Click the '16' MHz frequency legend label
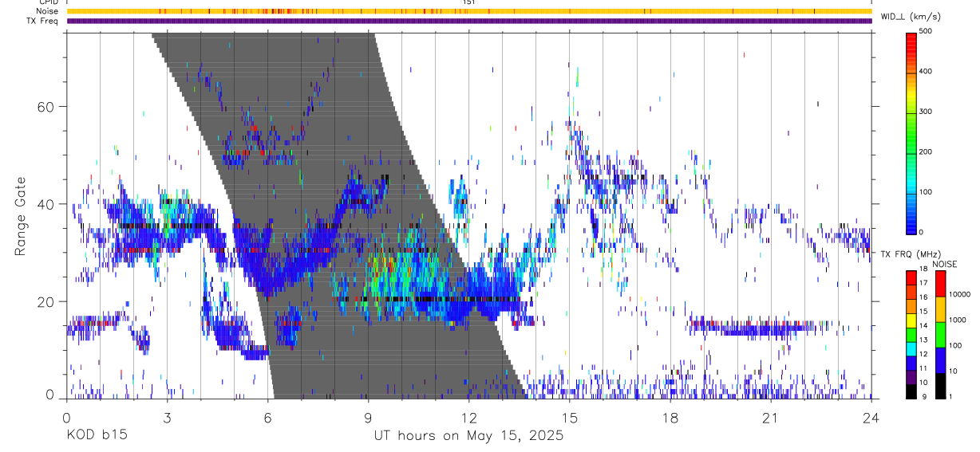980x452 pixels. pyautogui.click(x=924, y=299)
